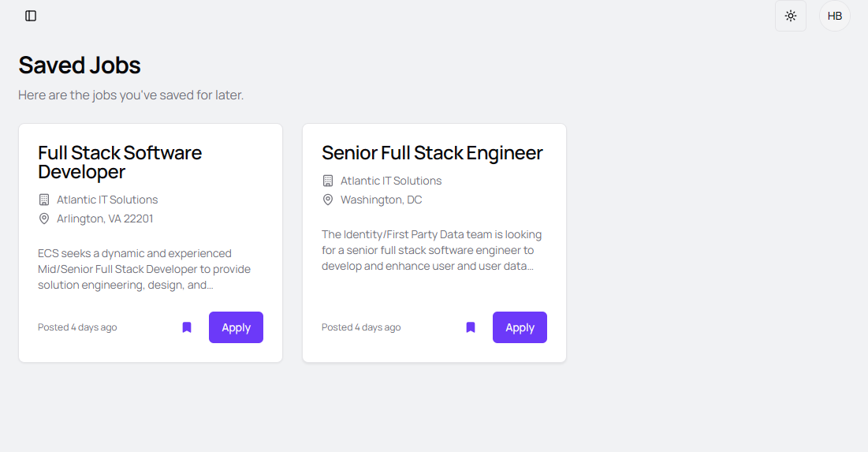Apply to Senior Full Stack Engineer job
The height and width of the screenshot is (452, 868).
(x=520, y=327)
